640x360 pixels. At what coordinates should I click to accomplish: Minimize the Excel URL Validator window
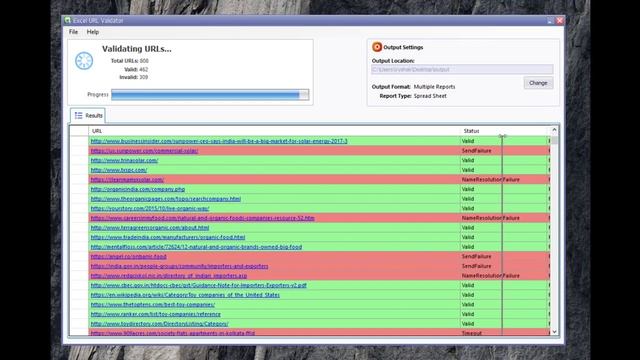tap(550, 20)
